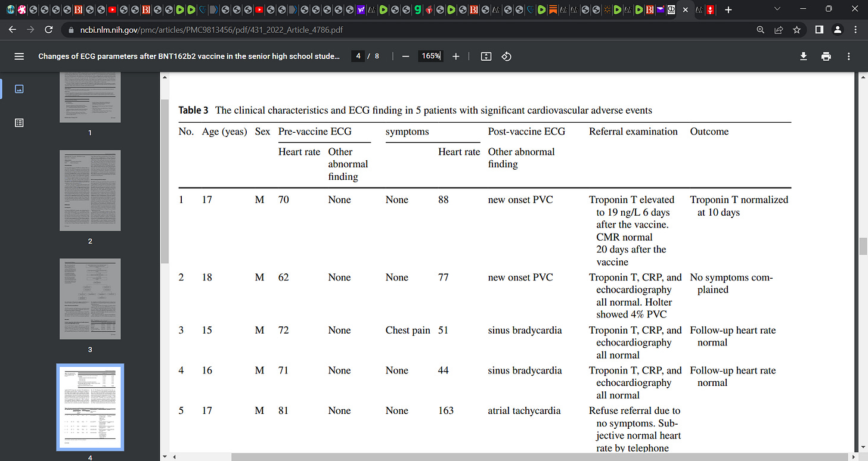Viewport: 868px width, 461px height.
Task: Open Chrome zoom magnifier in address bar
Action: (x=760, y=30)
